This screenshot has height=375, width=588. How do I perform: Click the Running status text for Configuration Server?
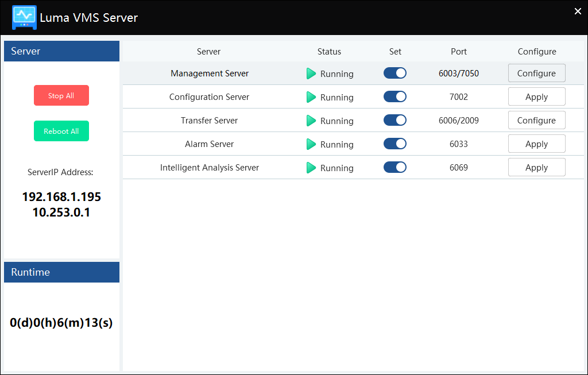pyautogui.click(x=336, y=98)
